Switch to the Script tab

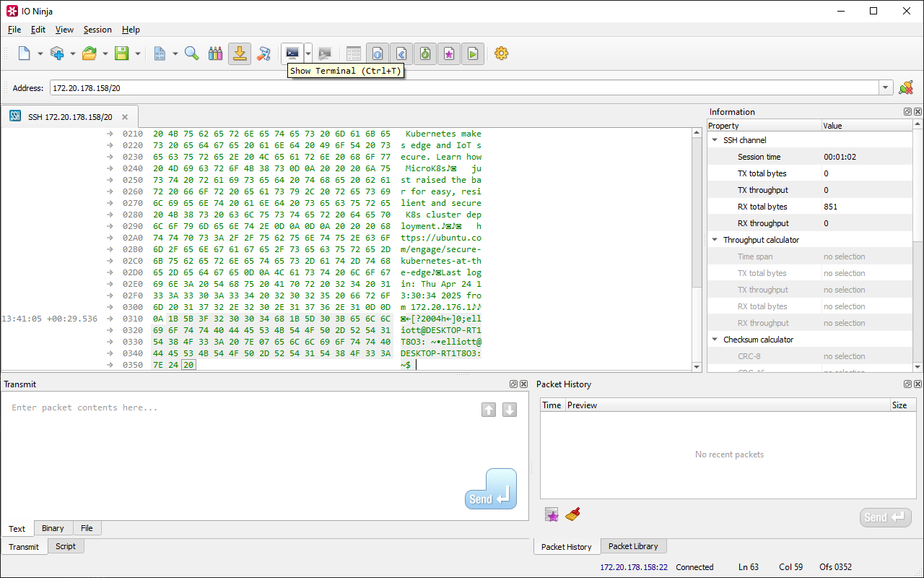coord(66,546)
